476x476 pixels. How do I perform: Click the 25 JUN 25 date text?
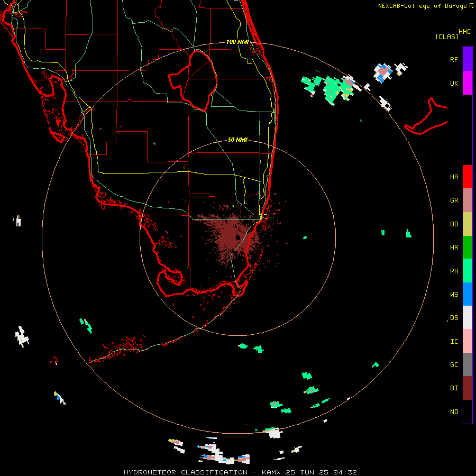pos(308,472)
